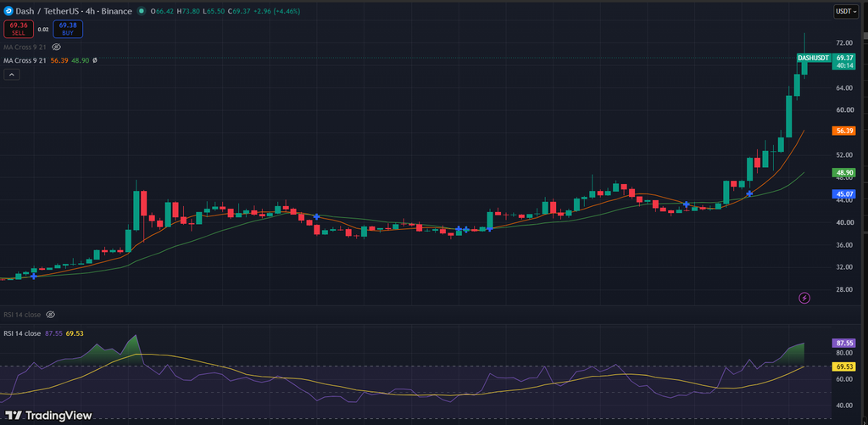Click the blue 69.38 BUY button

(x=68, y=29)
